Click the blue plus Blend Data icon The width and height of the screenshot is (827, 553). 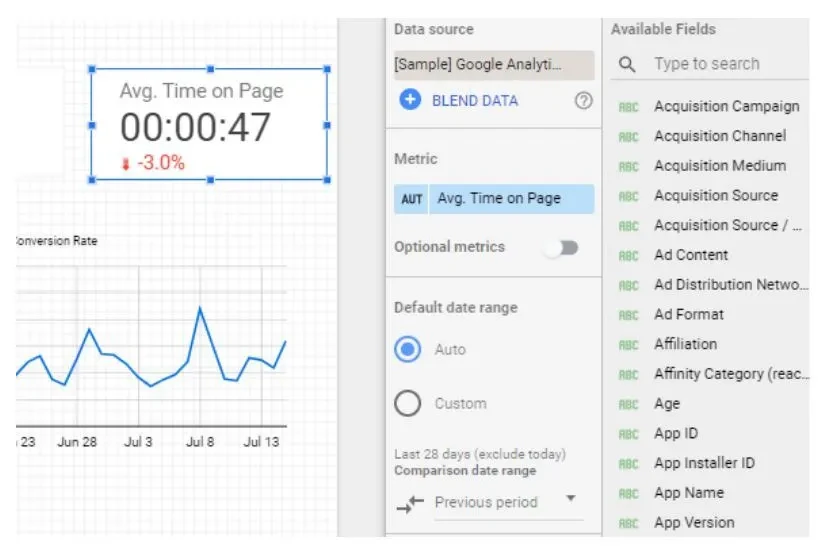coord(410,99)
